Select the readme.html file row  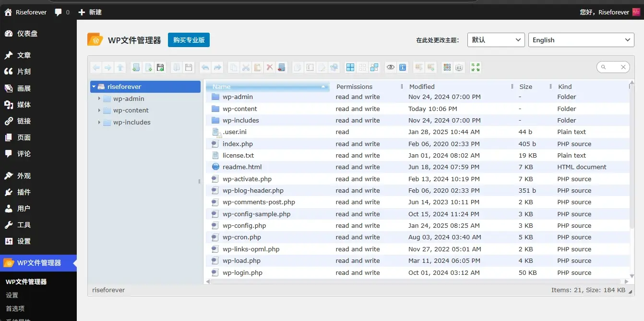pyautogui.click(x=417, y=167)
